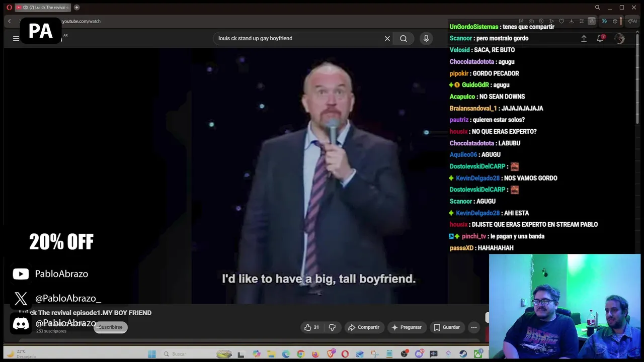The width and height of the screenshot is (644, 362).
Task: Click chat username UnGordoSistemas
Action: [474, 27]
